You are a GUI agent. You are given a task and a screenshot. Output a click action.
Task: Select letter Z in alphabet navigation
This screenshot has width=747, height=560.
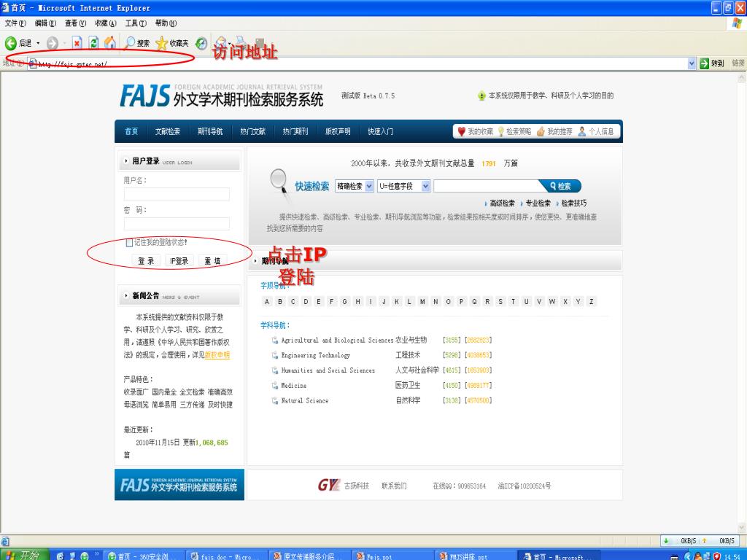click(591, 301)
